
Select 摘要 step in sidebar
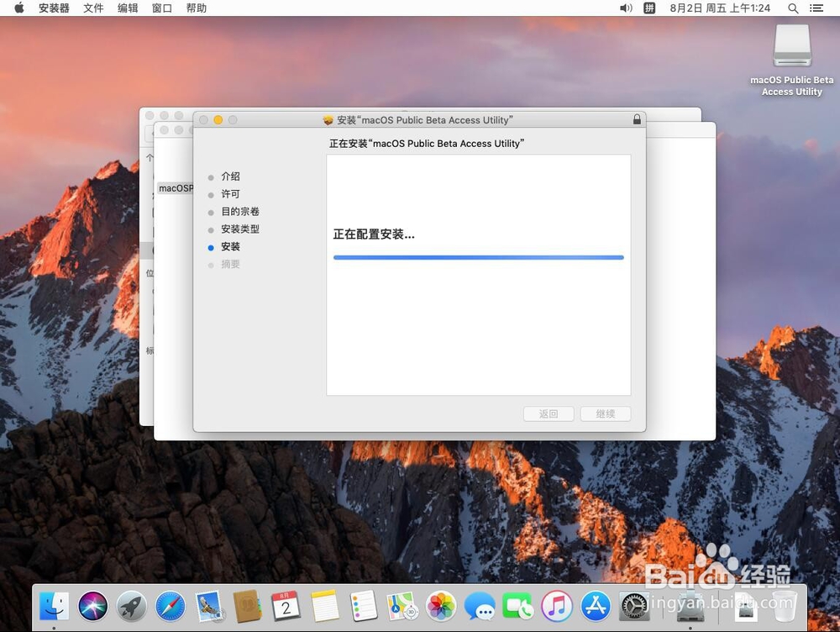(x=230, y=264)
